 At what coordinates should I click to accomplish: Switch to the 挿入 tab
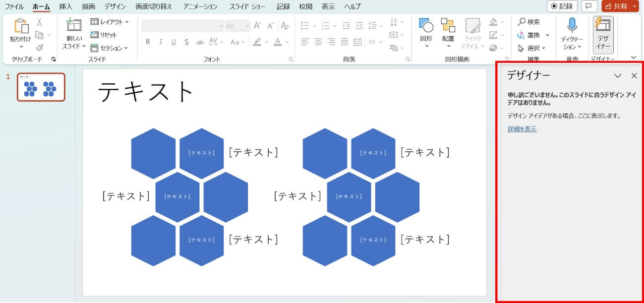coord(65,7)
